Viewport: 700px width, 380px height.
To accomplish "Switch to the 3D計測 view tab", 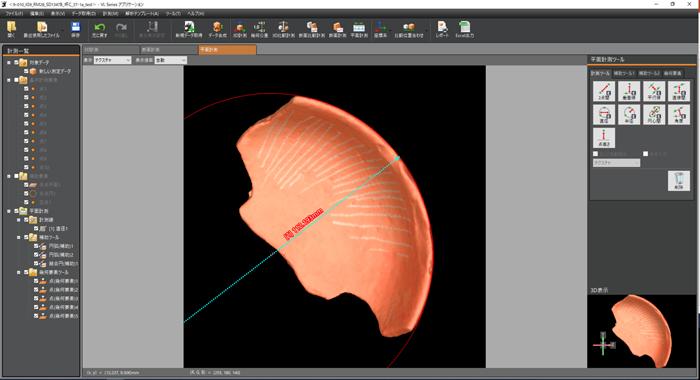I will (x=111, y=50).
